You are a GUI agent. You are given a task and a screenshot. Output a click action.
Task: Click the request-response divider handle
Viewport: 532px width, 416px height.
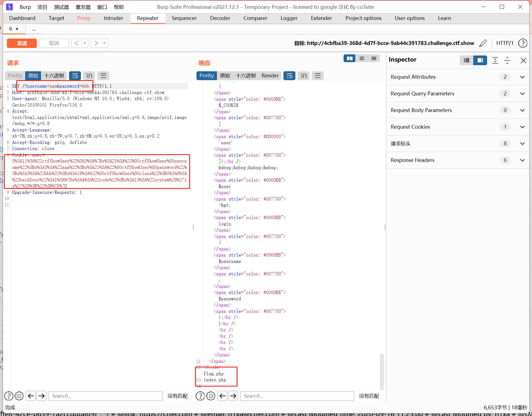(x=193, y=227)
